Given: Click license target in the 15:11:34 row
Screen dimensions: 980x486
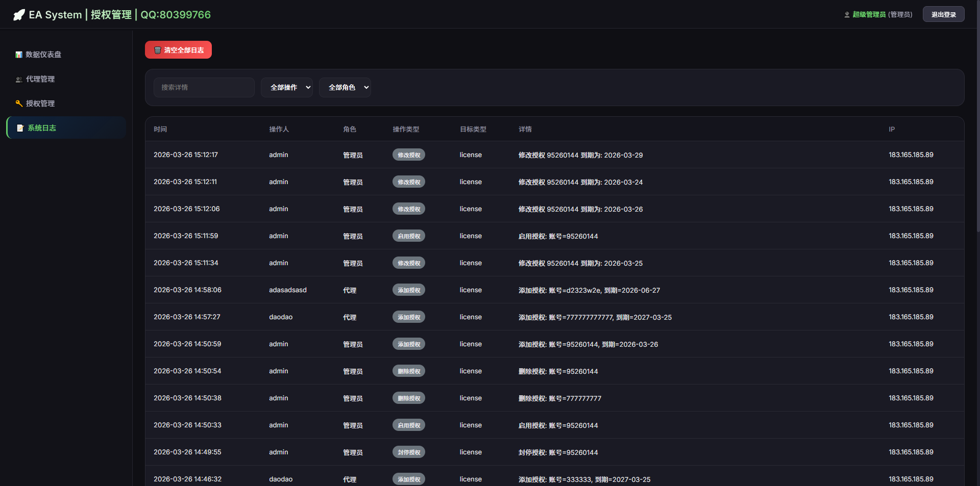Looking at the screenshot, I should (x=471, y=263).
